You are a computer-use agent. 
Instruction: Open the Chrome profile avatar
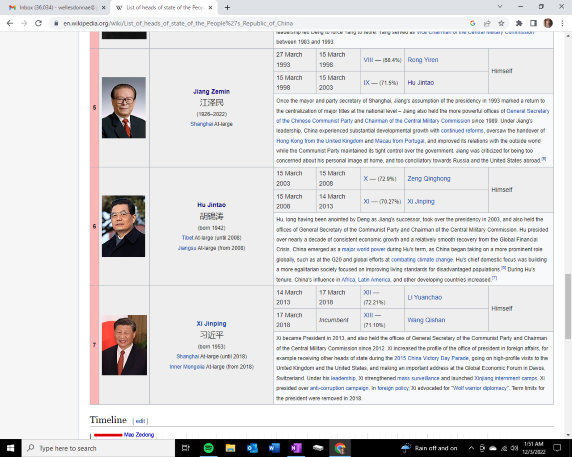pyautogui.click(x=548, y=23)
